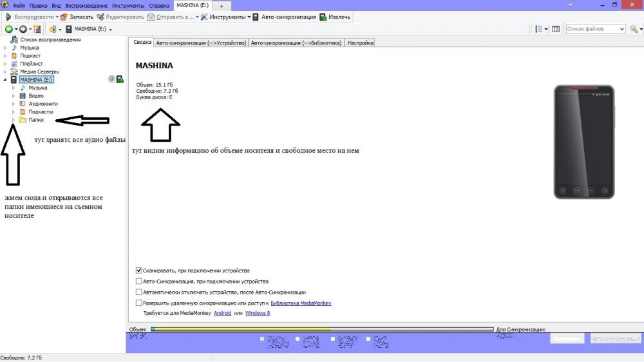This screenshot has height=362, width=644.
Task: Enable Автоматически отключать устройство checkbox
Action: tap(139, 292)
